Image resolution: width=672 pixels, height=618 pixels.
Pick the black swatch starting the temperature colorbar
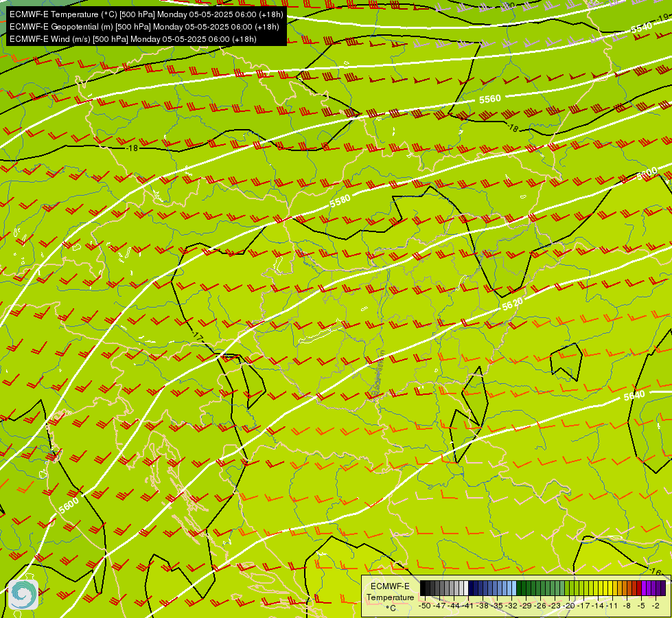pos(423,588)
